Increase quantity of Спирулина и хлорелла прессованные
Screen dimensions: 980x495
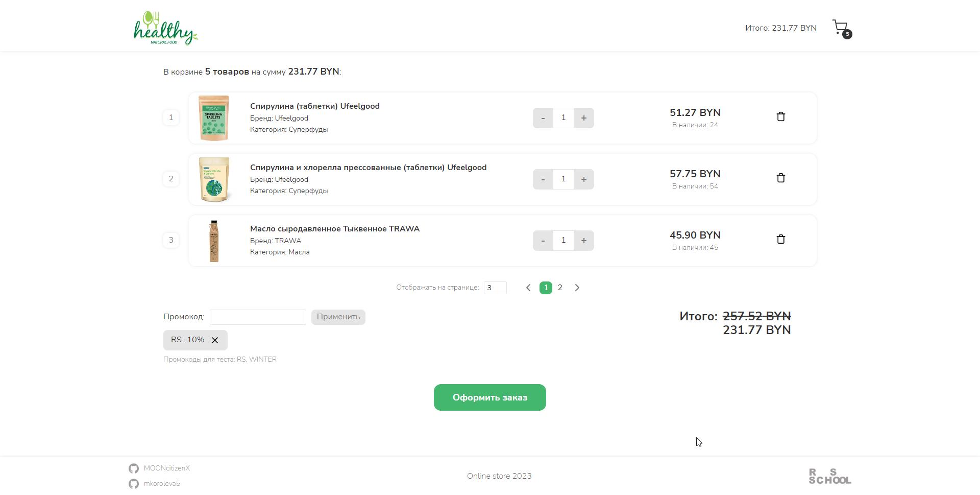coord(584,179)
